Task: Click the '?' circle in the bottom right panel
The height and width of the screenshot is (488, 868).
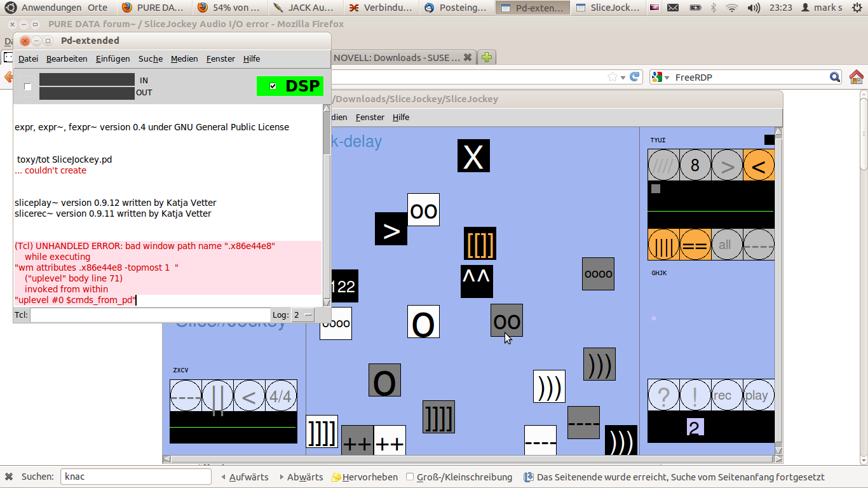Action: [x=663, y=395]
